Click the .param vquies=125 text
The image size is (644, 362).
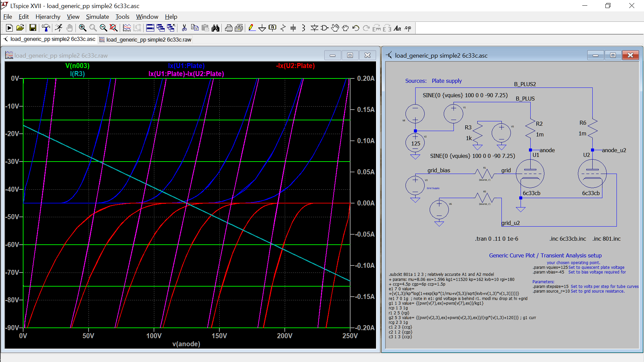tap(550, 267)
